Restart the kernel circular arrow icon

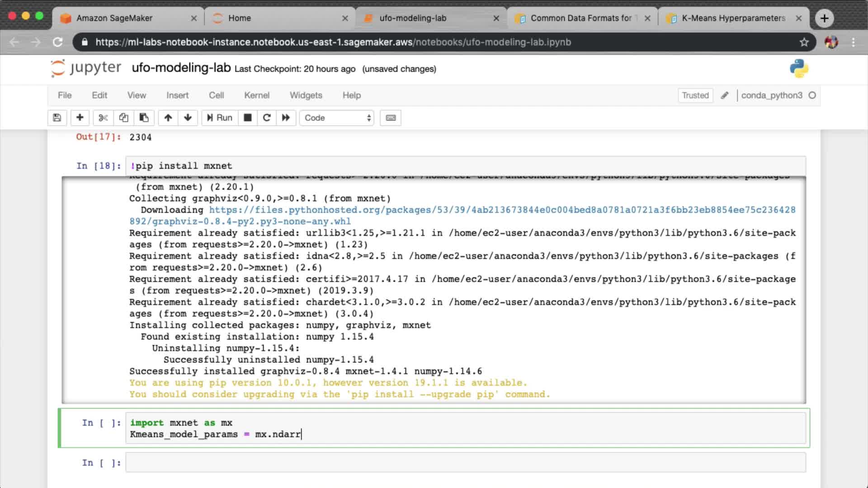[x=267, y=118]
